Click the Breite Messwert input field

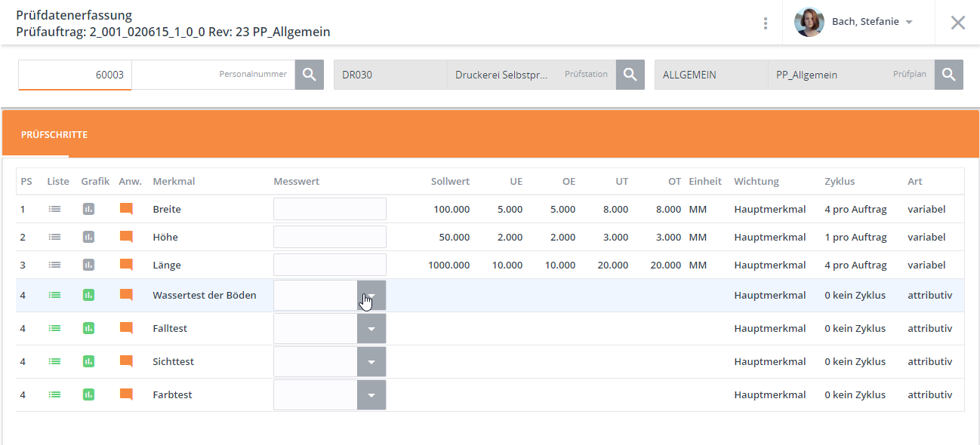click(x=329, y=209)
